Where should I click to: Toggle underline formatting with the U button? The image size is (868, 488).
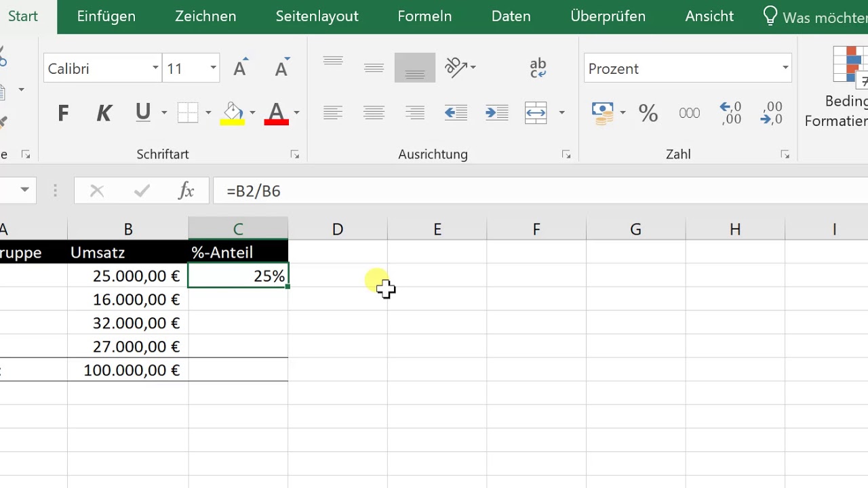(x=142, y=113)
